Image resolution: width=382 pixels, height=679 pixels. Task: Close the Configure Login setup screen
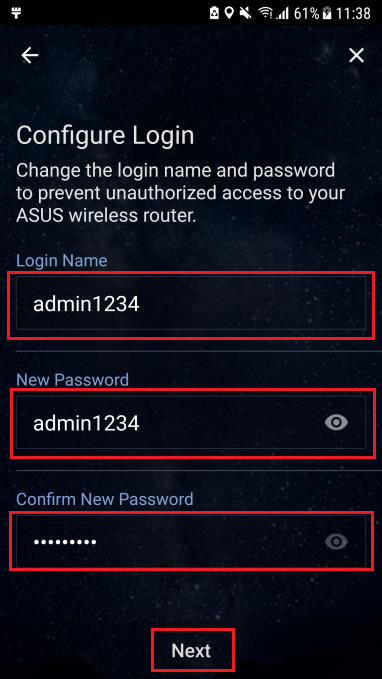click(x=356, y=55)
